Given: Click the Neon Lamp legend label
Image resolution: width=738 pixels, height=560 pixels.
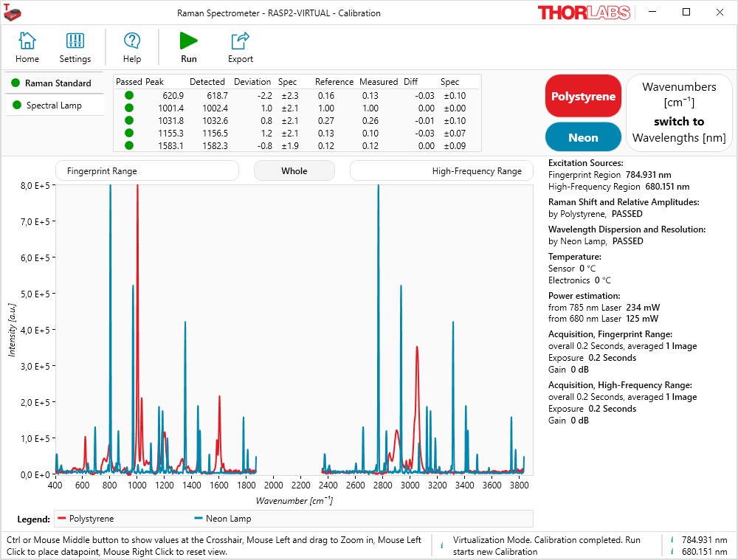Looking at the screenshot, I should tap(228, 519).
